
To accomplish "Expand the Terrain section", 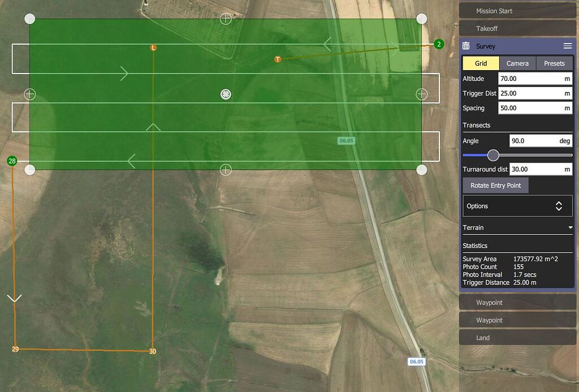I will coord(517,227).
